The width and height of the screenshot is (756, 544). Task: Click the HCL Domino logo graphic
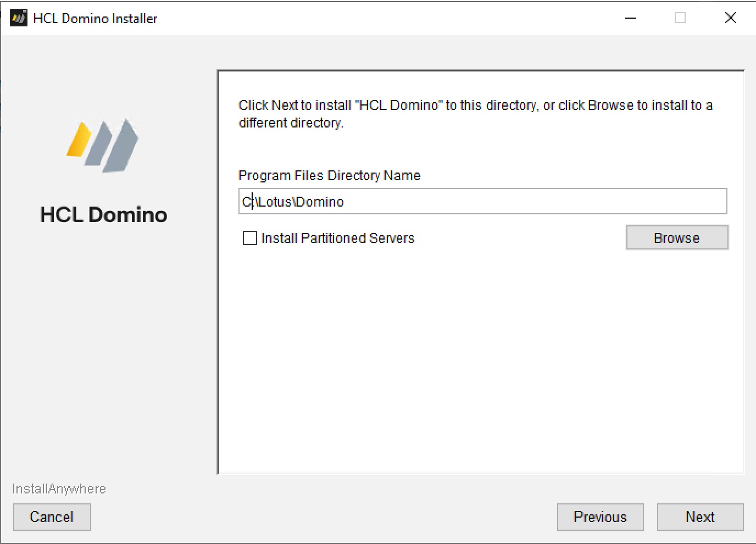[103, 144]
